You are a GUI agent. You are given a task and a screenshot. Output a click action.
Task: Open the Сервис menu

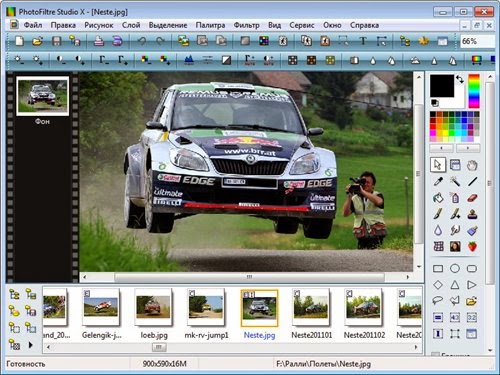pyautogui.click(x=302, y=25)
